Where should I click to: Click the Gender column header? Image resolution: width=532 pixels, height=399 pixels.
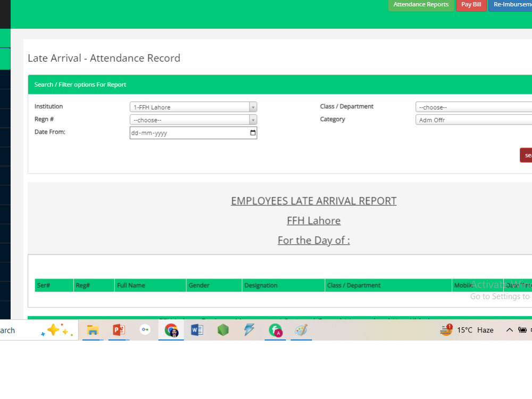[x=214, y=285]
